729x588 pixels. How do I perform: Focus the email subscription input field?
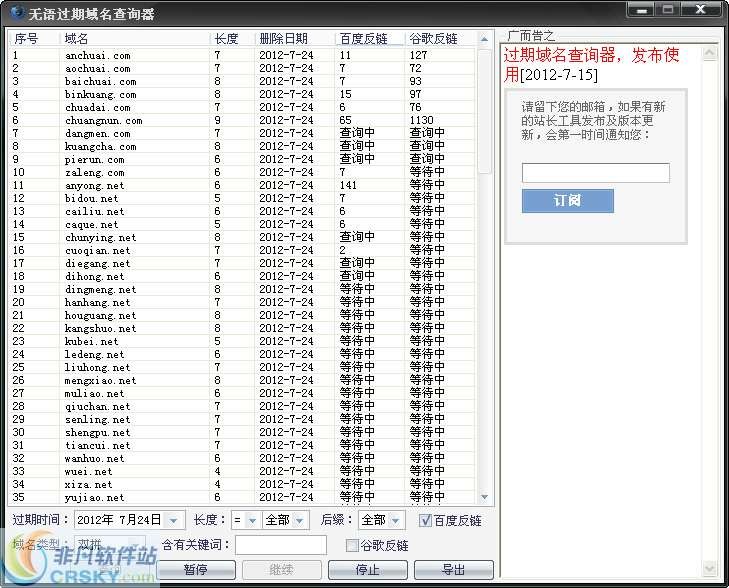(x=596, y=173)
